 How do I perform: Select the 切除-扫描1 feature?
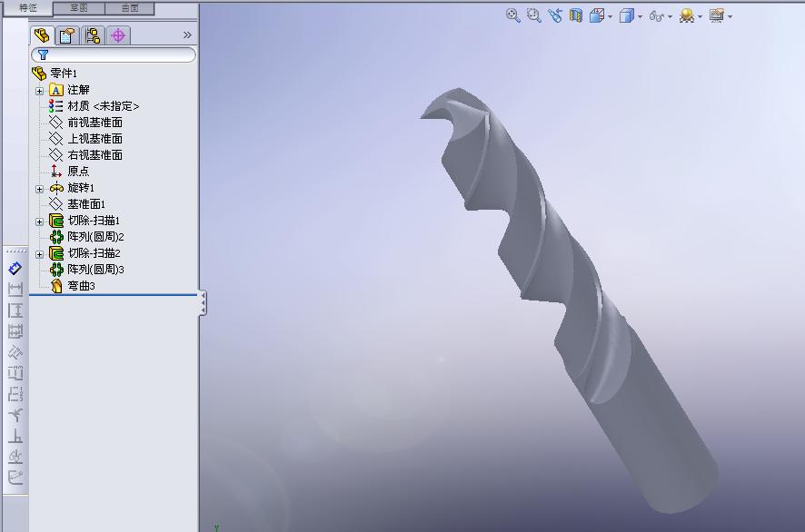pos(84,221)
